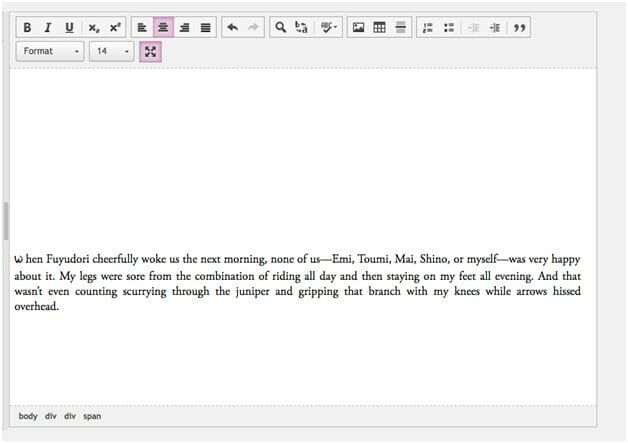
Task: Apply block quote formatting
Action: tap(519, 28)
